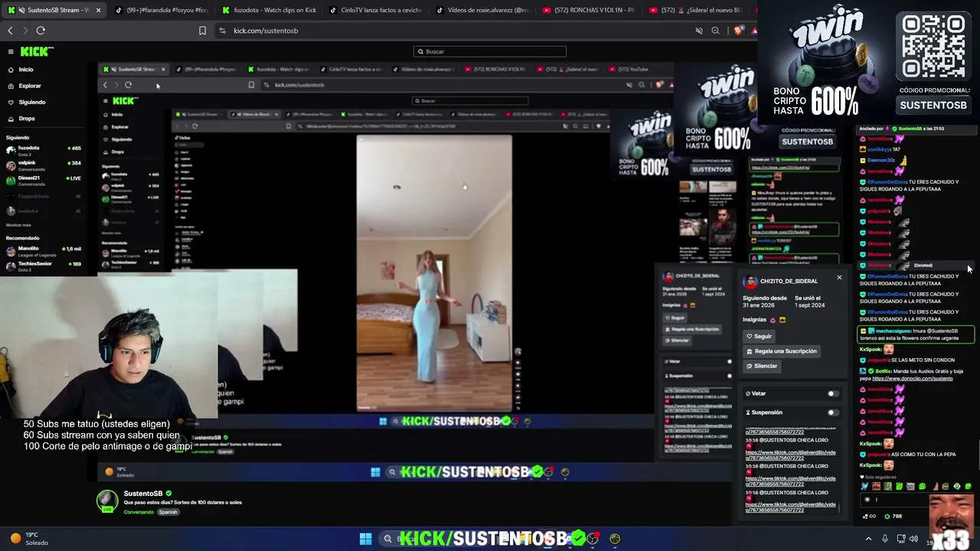Reload the page with the browser refresh icon
980x551 pixels.
point(41,31)
